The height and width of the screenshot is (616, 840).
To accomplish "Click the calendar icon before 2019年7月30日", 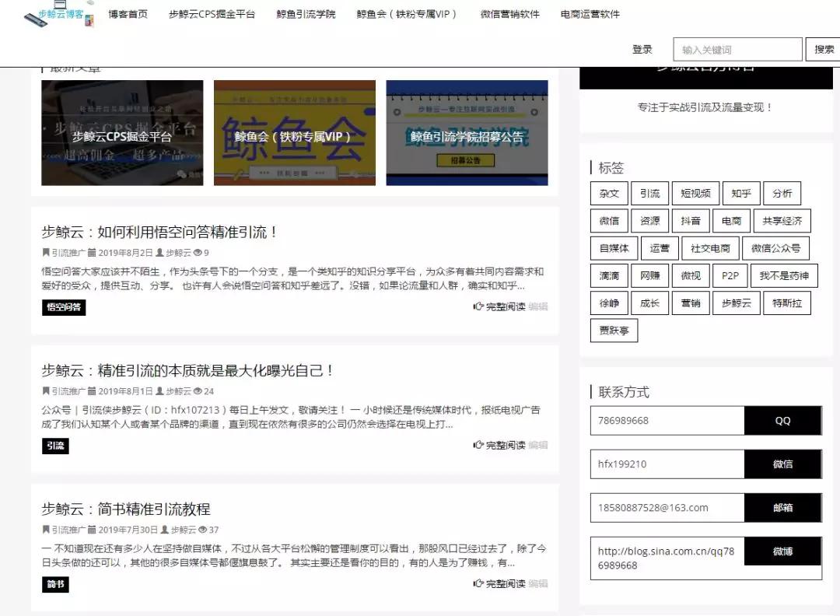I will click(x=92, y=530).
